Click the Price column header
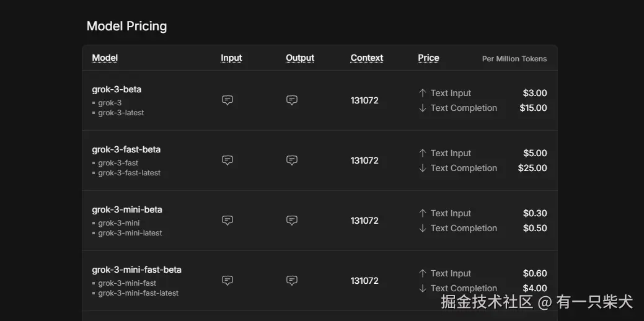The height and width of the screenshot is (321, 644). [x=428, y=58]
